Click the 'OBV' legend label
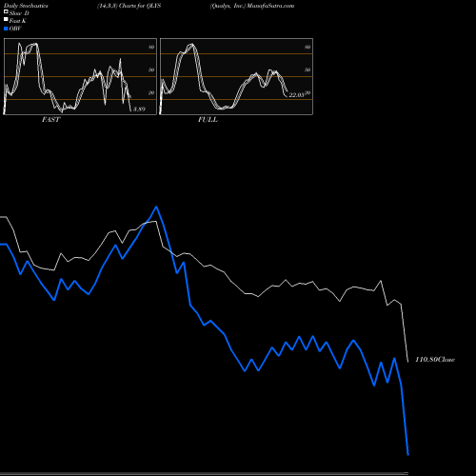Screen dimensions: 476x476 15,29
